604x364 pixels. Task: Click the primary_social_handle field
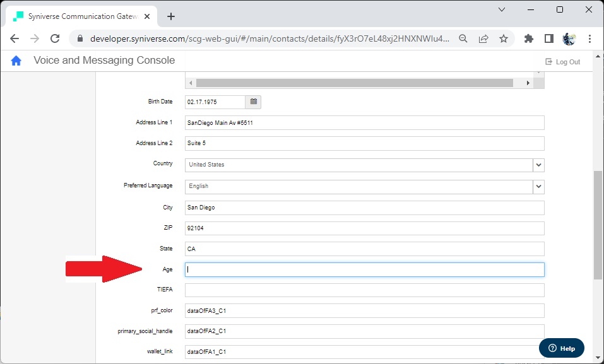pyautogui.click(x=364, y=331)
